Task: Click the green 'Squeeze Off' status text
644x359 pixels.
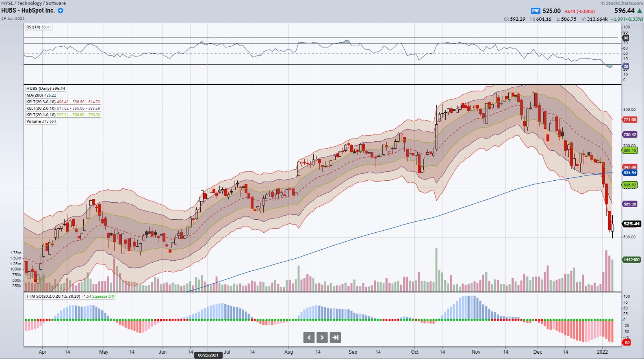Action: coord(103,296)
